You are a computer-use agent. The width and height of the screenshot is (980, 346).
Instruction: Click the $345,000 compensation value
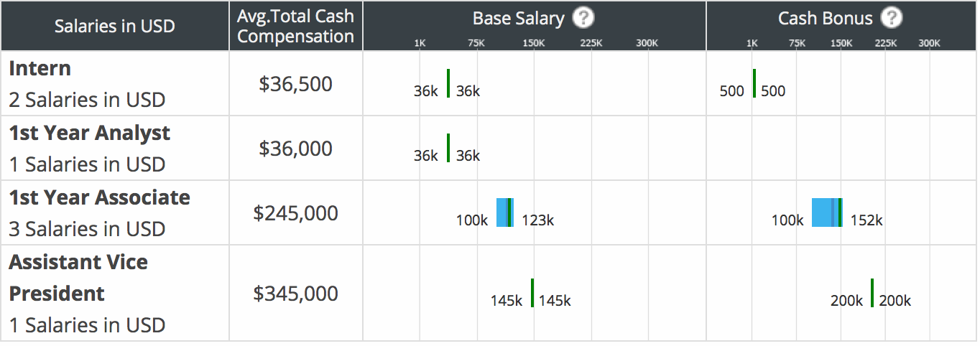296,294
